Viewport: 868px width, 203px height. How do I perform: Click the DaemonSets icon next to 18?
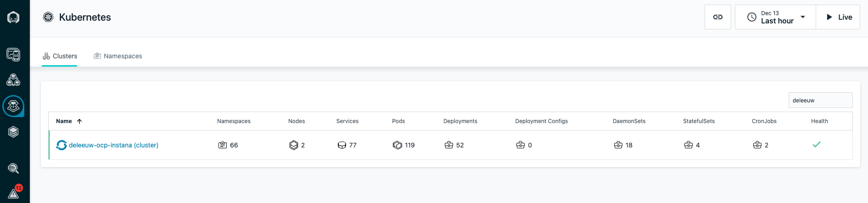tap(618, 145)
